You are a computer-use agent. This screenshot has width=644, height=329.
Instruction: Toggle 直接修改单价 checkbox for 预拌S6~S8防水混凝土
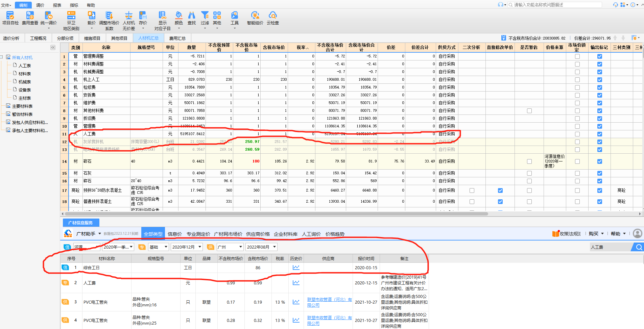click(500, 191)
